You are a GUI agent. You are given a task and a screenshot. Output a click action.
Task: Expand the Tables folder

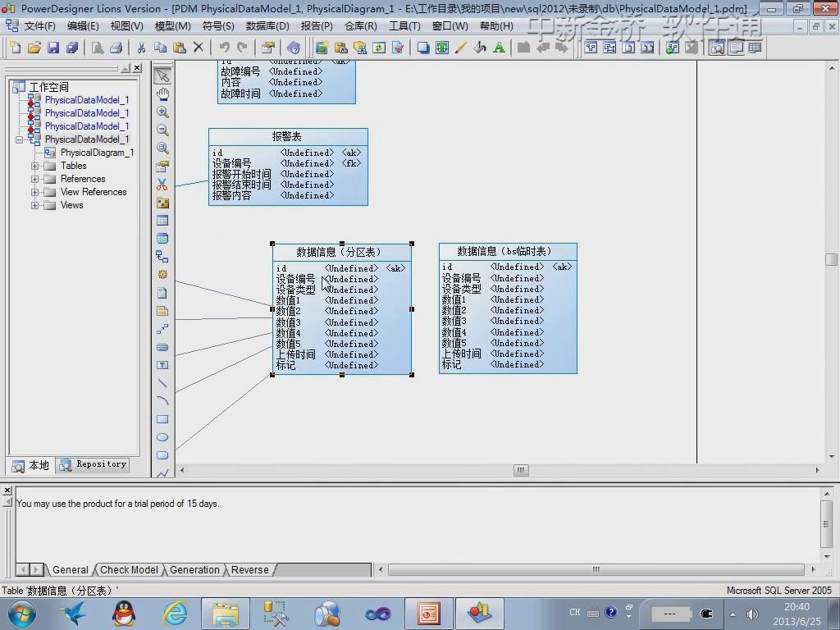[34, 166]
